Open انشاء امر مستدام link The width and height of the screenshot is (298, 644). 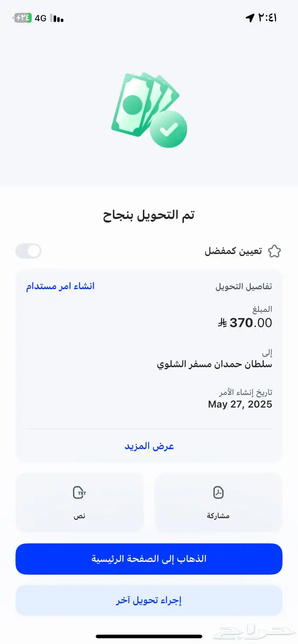(x=61, y=286)
